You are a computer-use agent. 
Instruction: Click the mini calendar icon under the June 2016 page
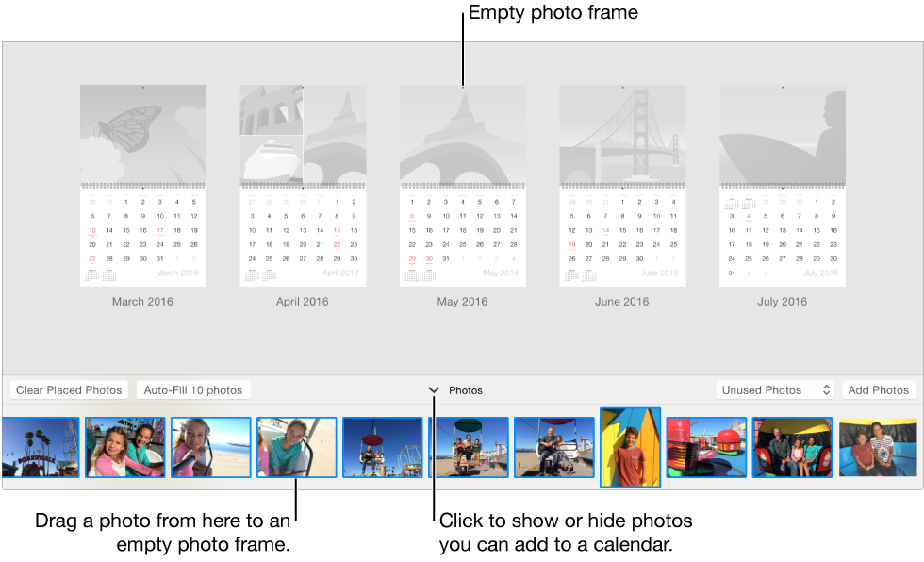(571, 273)
